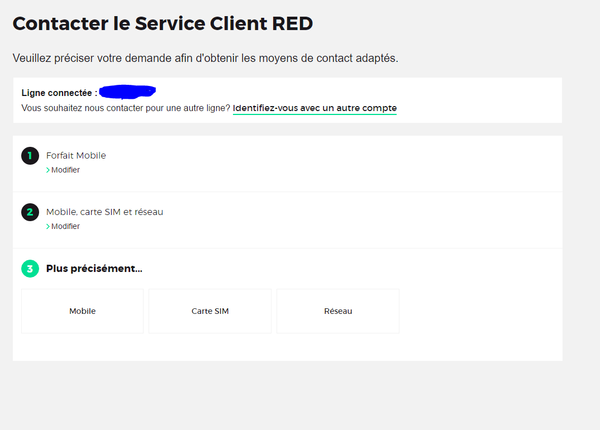Click the 'Veuillez préciser votre demande' instruction text
This screenshot has height=430, width=600.
click(205, 58)
